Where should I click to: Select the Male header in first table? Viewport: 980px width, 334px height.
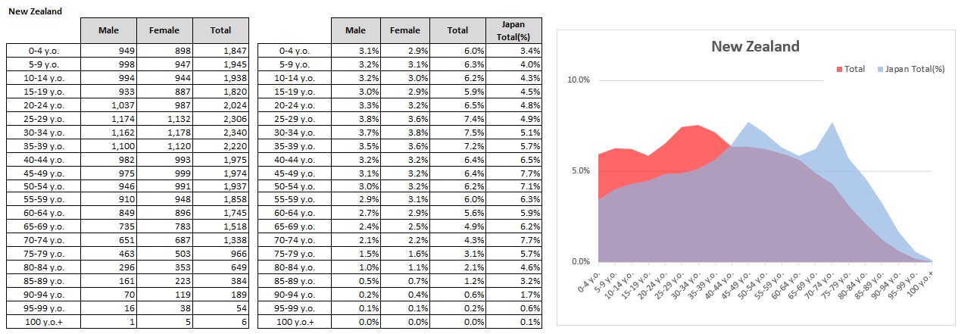(x=110, y=30)
